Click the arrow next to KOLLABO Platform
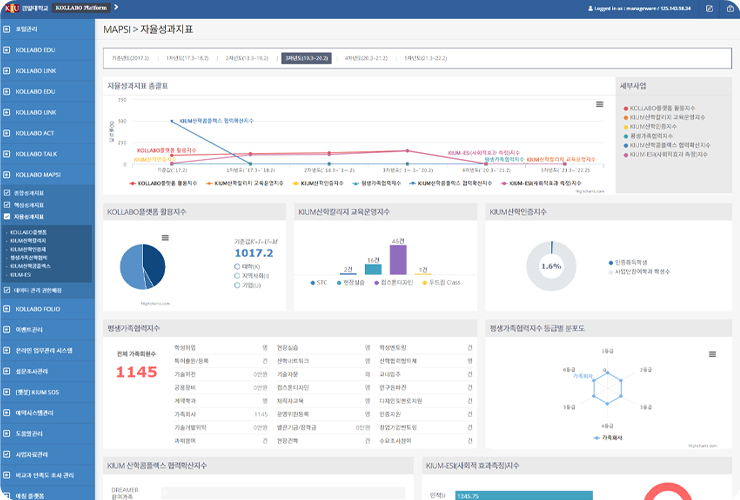Viewport: 740px width, 500px height. point(116,8)
